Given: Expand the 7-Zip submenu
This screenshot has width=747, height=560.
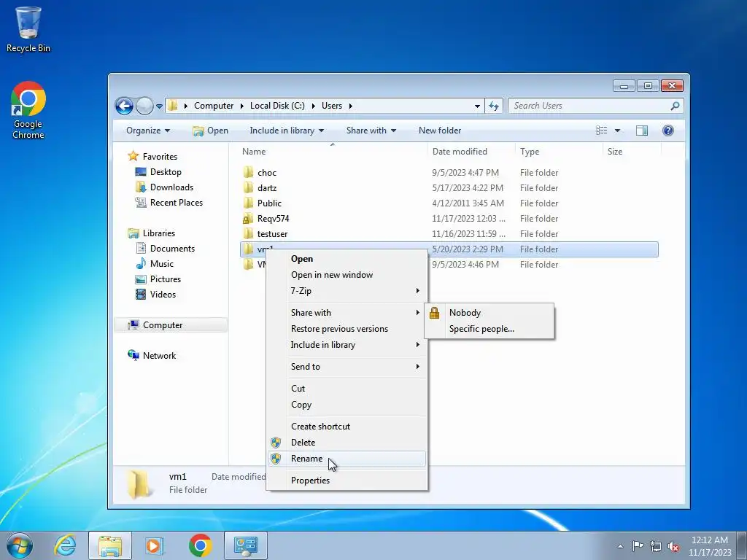Looking at the screenshot, I should point(347,291).
